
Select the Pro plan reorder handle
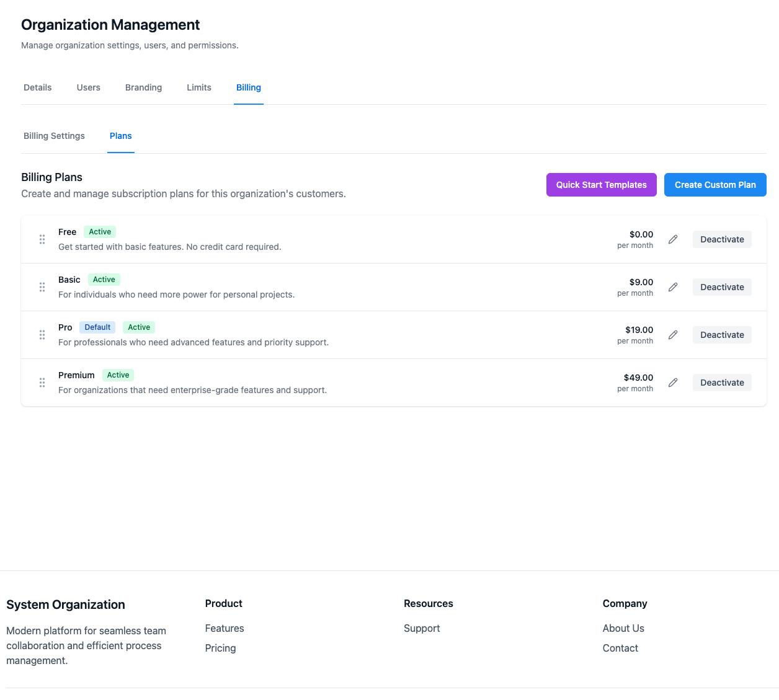42,335
